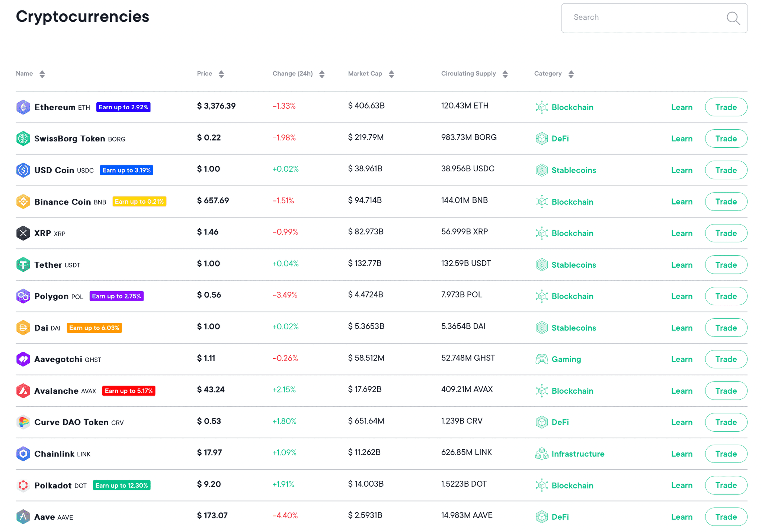The height and width of the screenshot is (532, 762).
Task: Open the Learn page for Ethereum
Action: 682,107
